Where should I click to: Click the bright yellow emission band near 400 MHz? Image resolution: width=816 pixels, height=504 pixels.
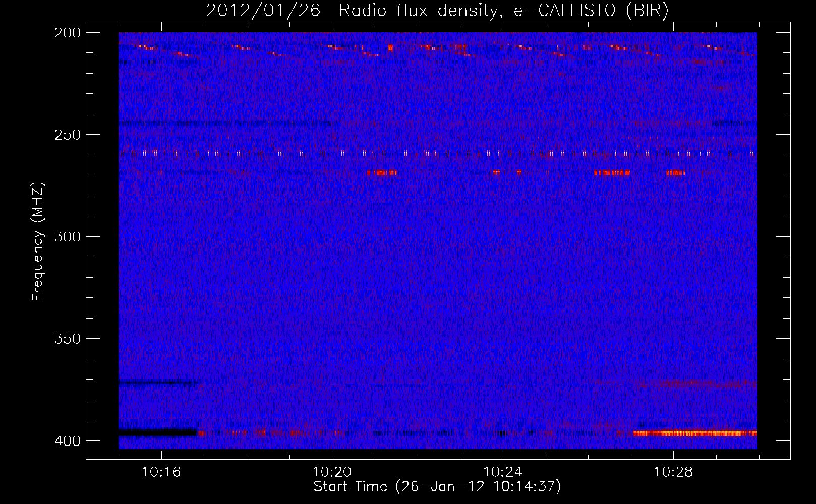coord(695,433)
